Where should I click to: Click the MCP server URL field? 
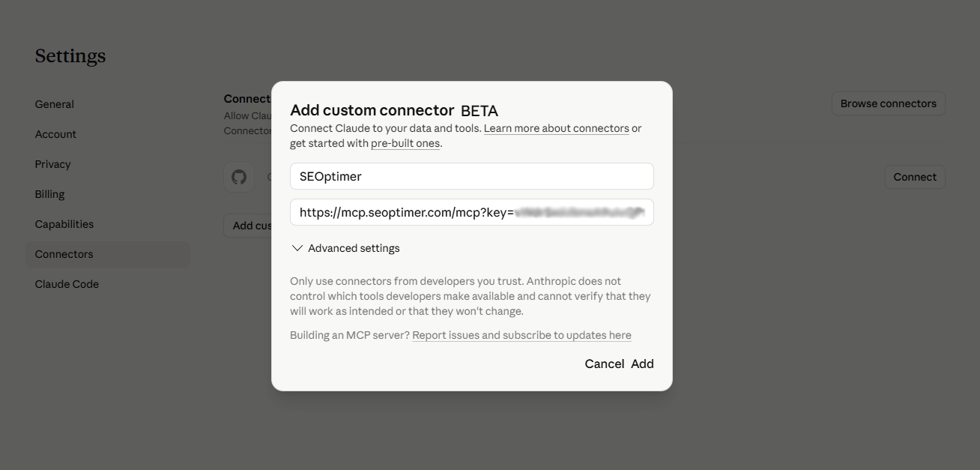click(472, 212)
